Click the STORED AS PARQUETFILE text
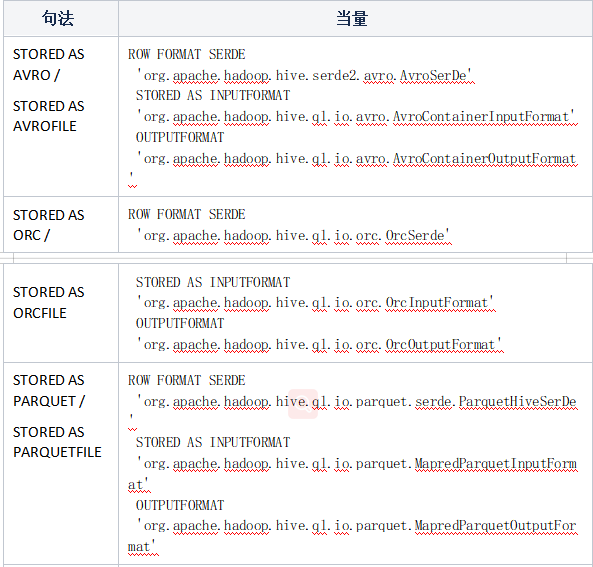Image resolution: width=593 pixels, height=567 pixels. [57, 442]
